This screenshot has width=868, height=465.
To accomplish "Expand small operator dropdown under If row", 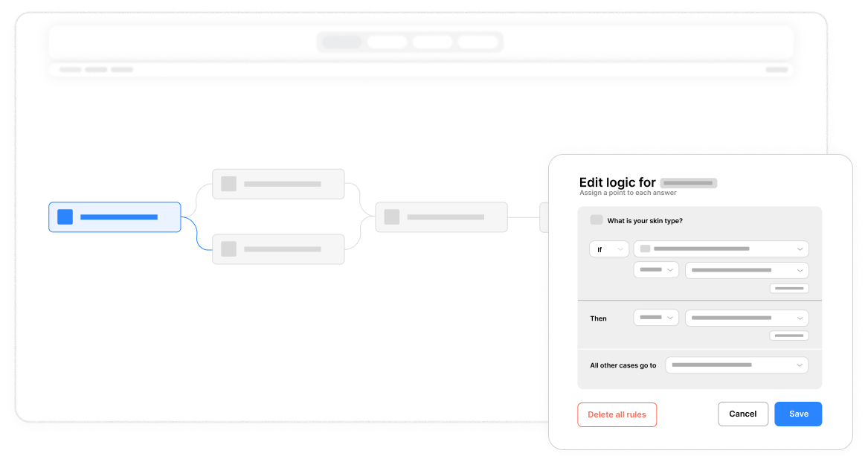I will click(656, 270).
